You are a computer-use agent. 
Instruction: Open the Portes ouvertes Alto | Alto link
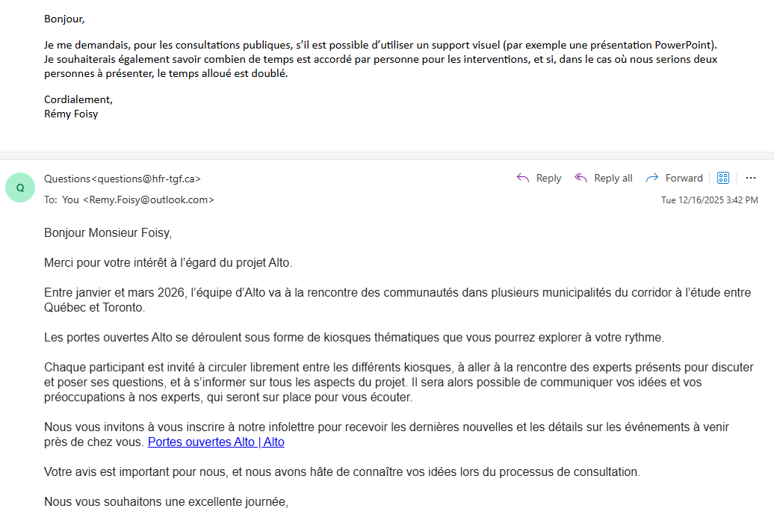point(216,442)
